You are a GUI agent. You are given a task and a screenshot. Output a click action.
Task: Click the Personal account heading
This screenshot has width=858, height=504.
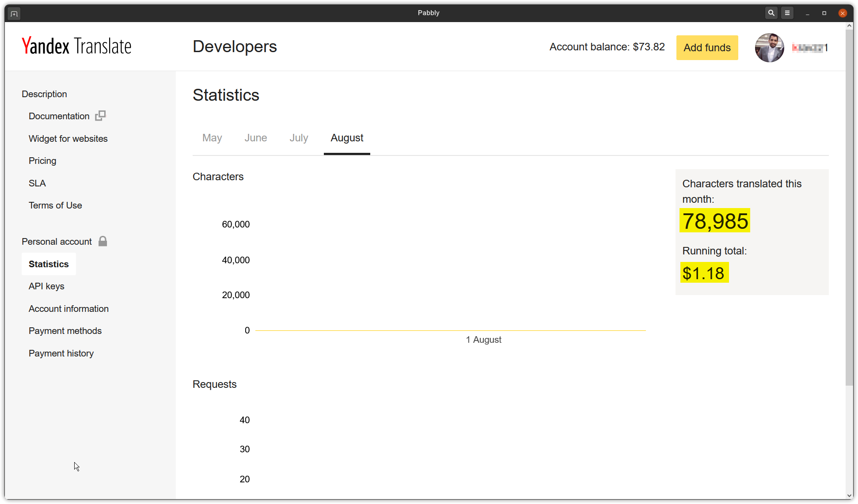tap(57, 242)
